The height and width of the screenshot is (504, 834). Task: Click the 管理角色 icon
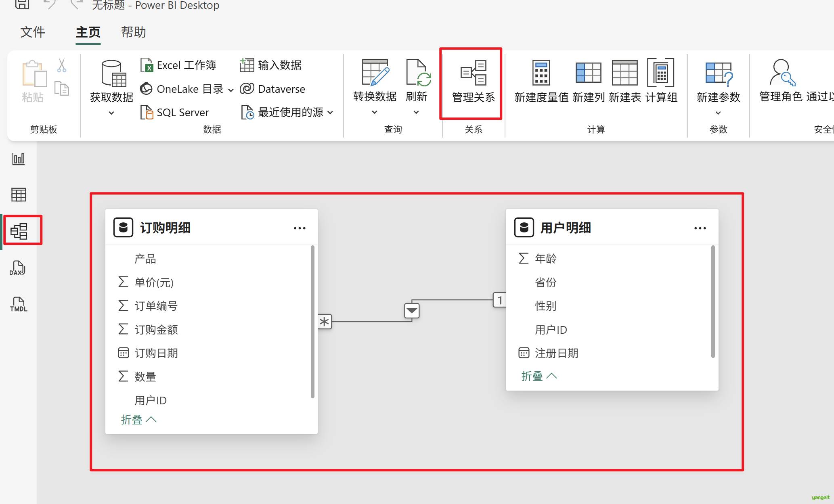[x=781, y=73]
